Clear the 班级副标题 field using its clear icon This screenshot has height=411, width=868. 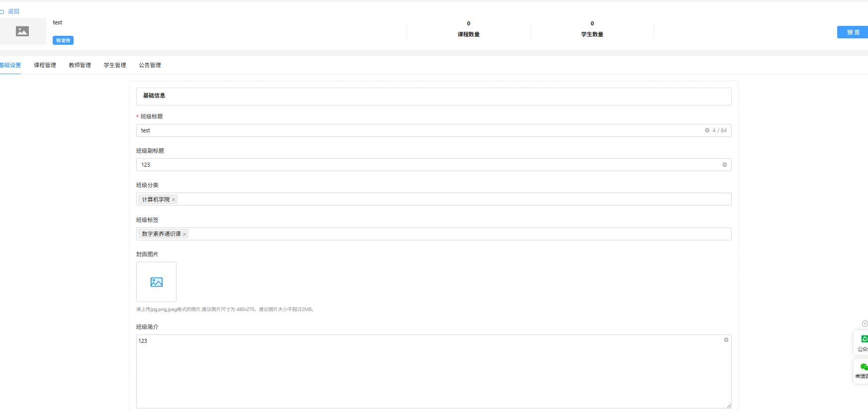(x=724, y=165)
